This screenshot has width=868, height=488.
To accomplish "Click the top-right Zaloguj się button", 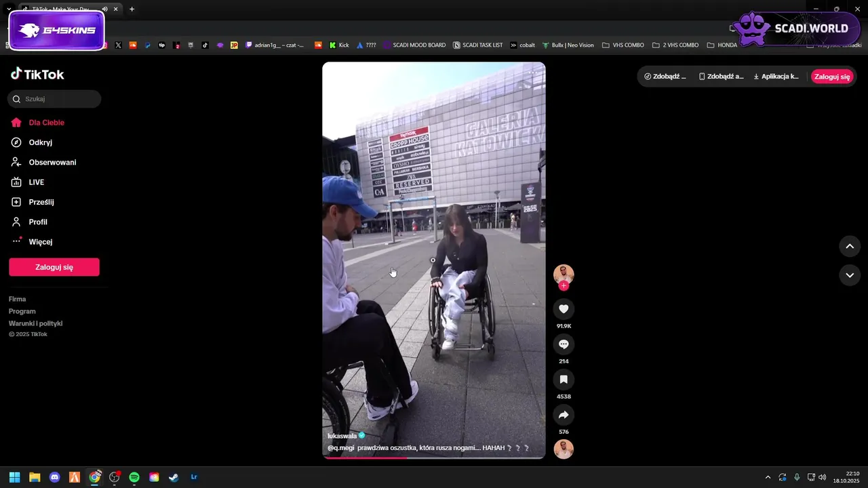I will point(832,77).
